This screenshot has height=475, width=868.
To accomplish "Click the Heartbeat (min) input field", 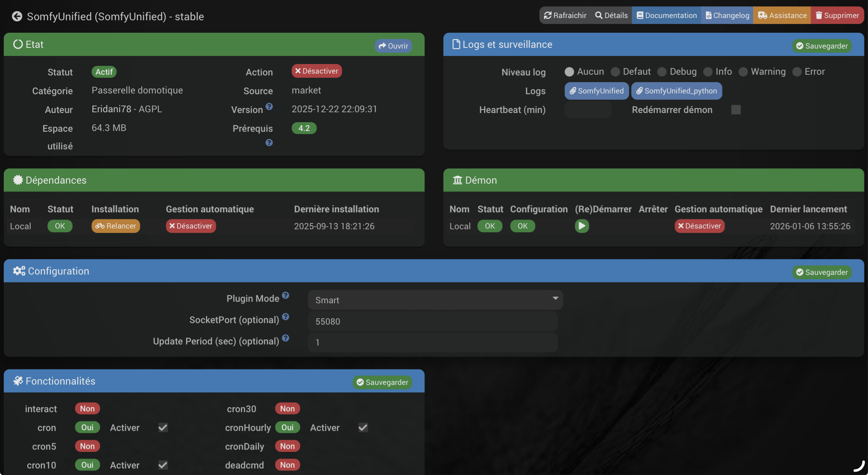I will pos(588,110).
